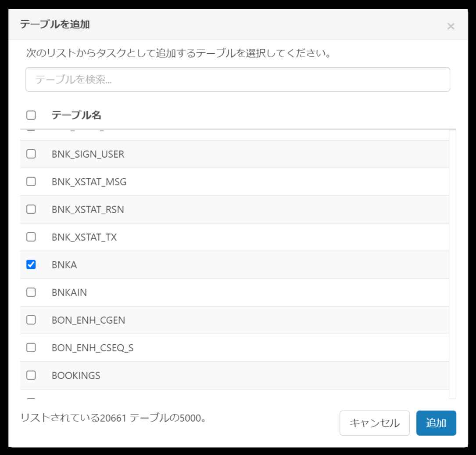Click the BOOKINGS table name
The image size is (476, 455).
pos(76,376)
